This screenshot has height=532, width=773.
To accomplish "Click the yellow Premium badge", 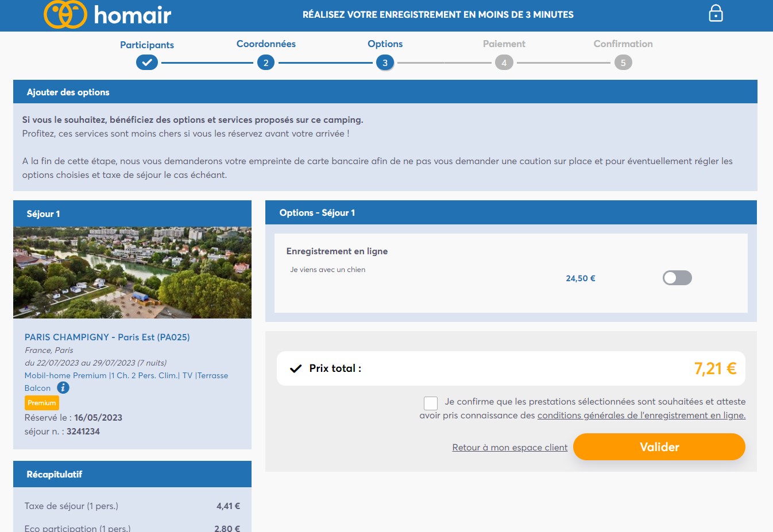I will [42, 403].
